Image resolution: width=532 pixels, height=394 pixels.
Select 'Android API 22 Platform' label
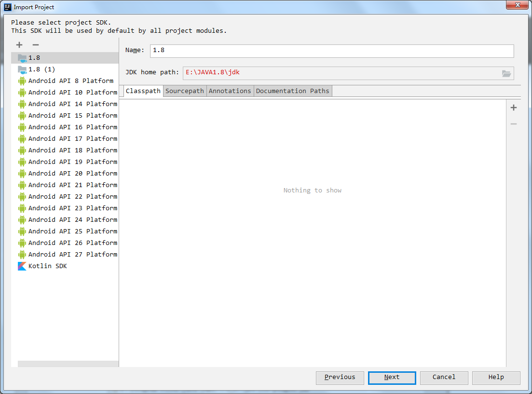click(73, 196)
